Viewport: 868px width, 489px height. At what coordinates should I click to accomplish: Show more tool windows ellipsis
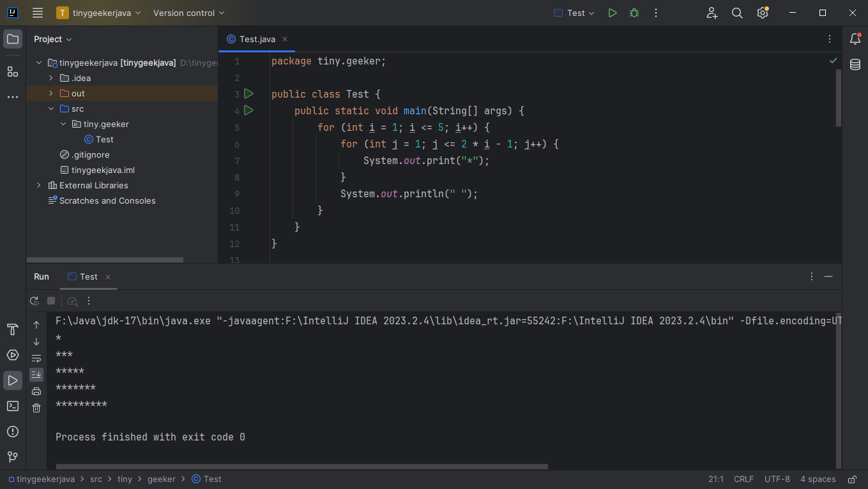coord(13,97)
